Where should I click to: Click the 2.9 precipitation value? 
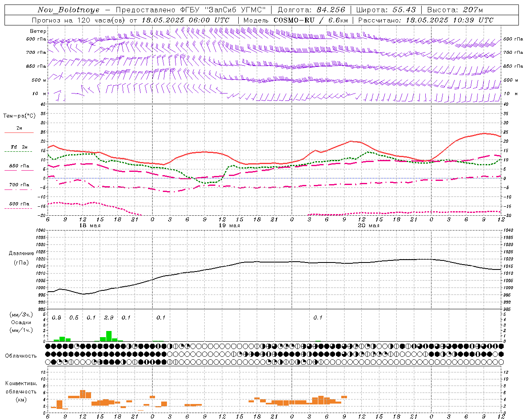(x=109, y=318)
